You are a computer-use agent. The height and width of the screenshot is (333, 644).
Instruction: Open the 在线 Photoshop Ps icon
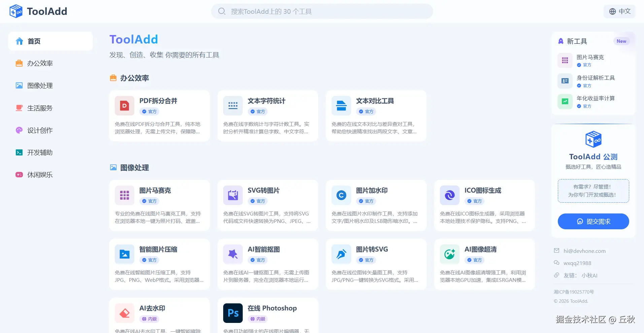233,313
